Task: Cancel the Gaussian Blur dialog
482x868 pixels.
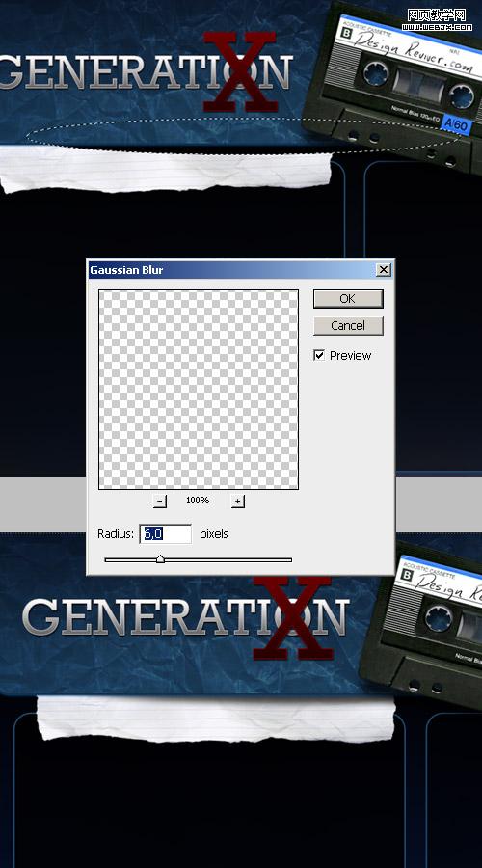Action: 348,326
